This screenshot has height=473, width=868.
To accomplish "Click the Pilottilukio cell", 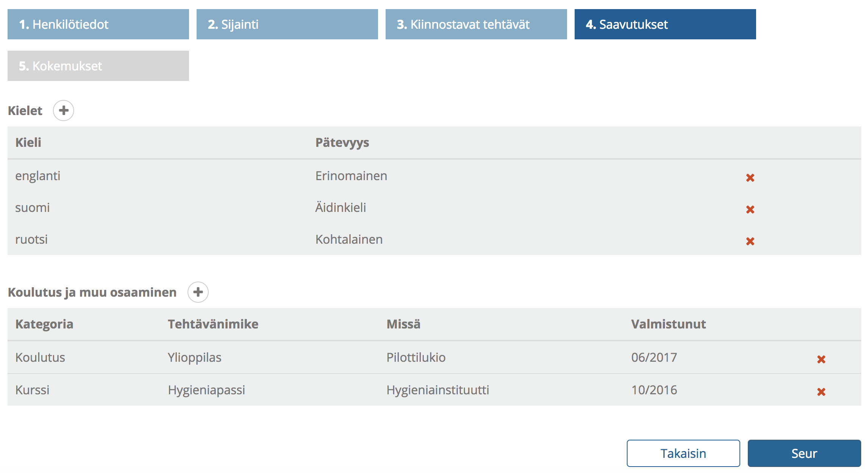I will click(416, 358).
